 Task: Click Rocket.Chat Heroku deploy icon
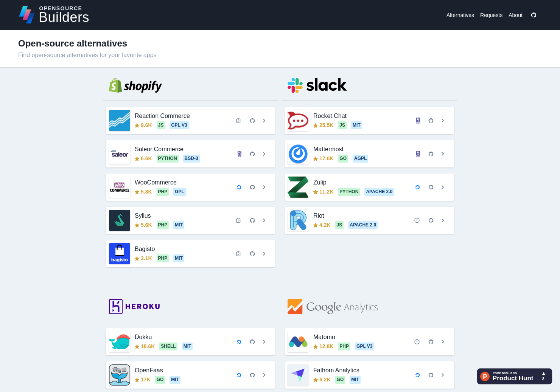click(418, 121)
